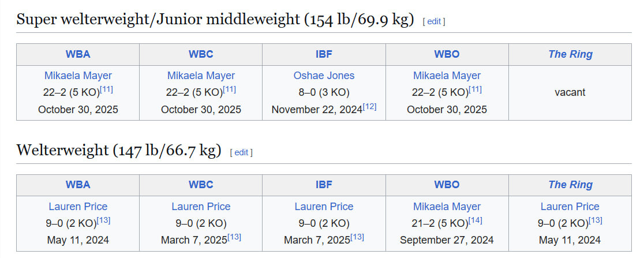Open IBF header link in Super welterweight table
This screenshot has height=258, width=644.
324,54
